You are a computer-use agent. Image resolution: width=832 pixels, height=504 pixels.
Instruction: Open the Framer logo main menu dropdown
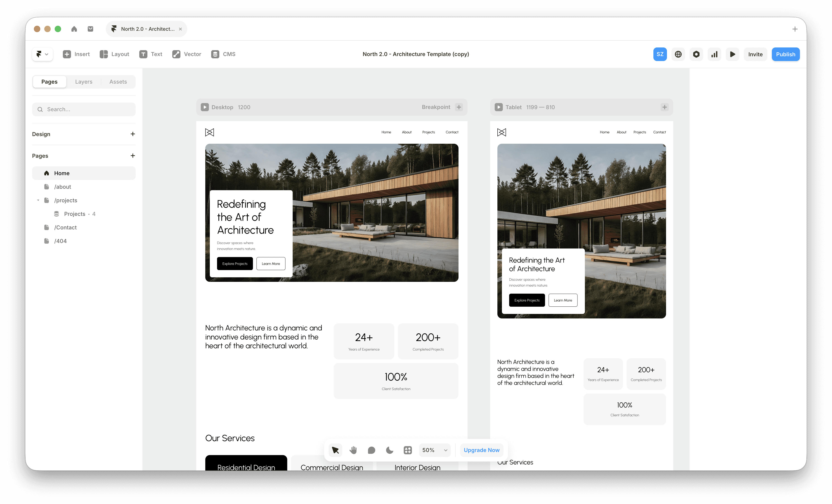click(42, 54)
